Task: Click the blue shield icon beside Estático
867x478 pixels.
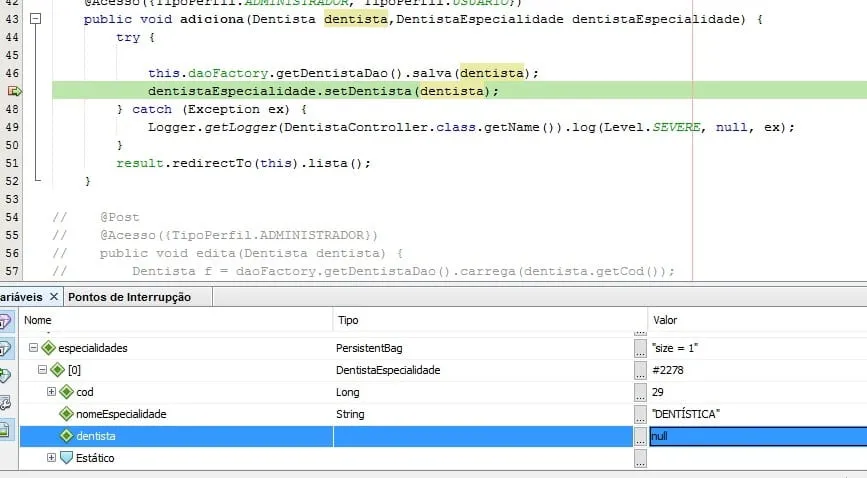Action: pyautogui.click(x=66, y=458)
